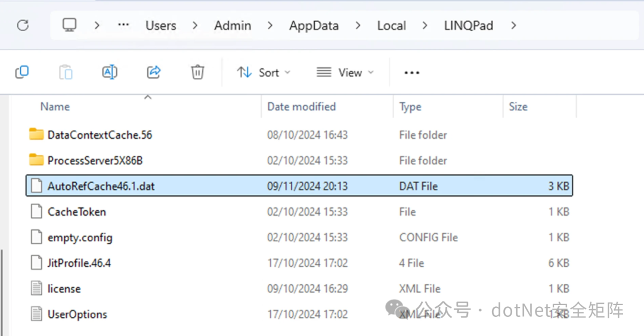Click the date 09/10/2024 16:29
Screen dimensions: 644x336
point(307,289)
